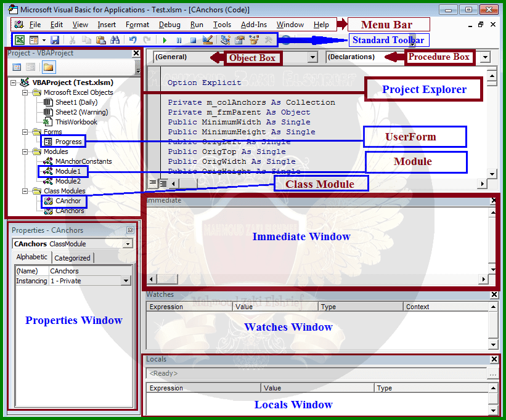Click the View Code icon in Project Explorer

click(x=17, y=67)
